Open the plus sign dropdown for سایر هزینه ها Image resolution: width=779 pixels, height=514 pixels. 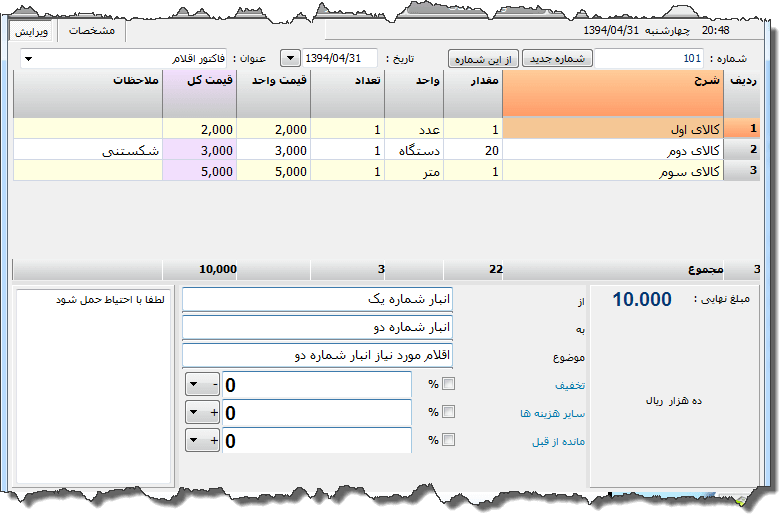point(203,412)
